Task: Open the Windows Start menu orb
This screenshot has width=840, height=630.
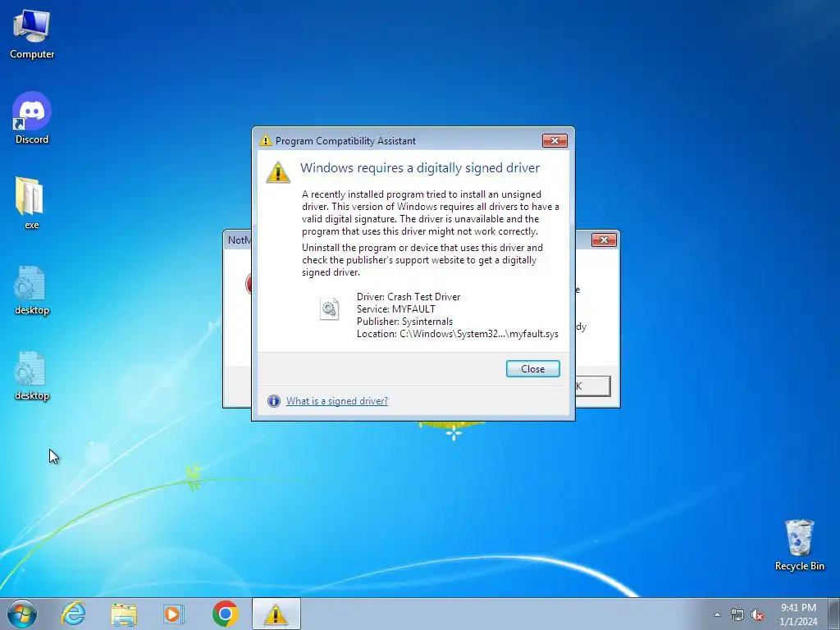Action: tap(22, 614)
